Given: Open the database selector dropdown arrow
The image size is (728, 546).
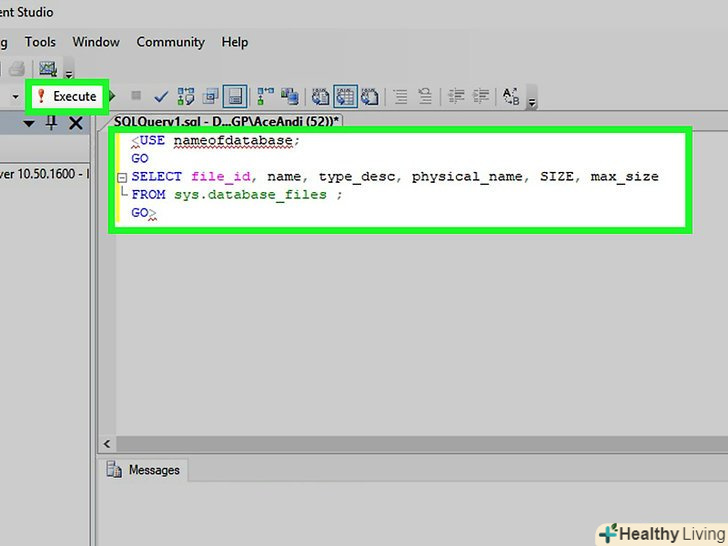Looking at the screenshot, I should (x=15, y=97).
